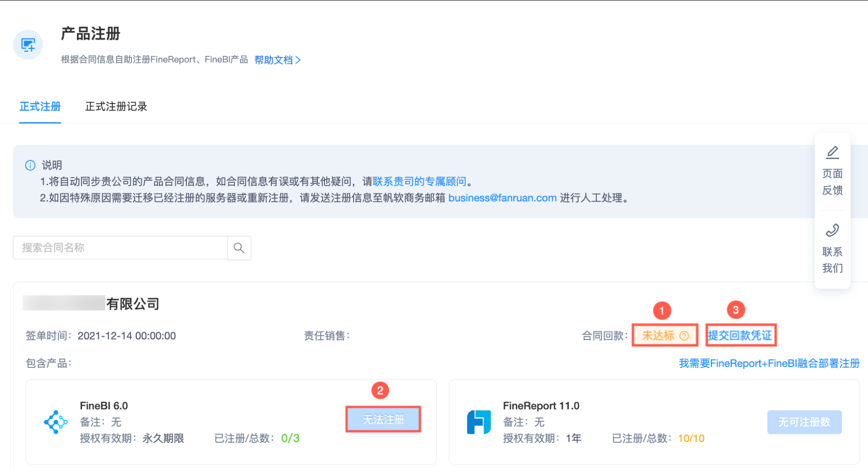Click the 1年 license validity value
868x469 pixels.
point(573,438)
